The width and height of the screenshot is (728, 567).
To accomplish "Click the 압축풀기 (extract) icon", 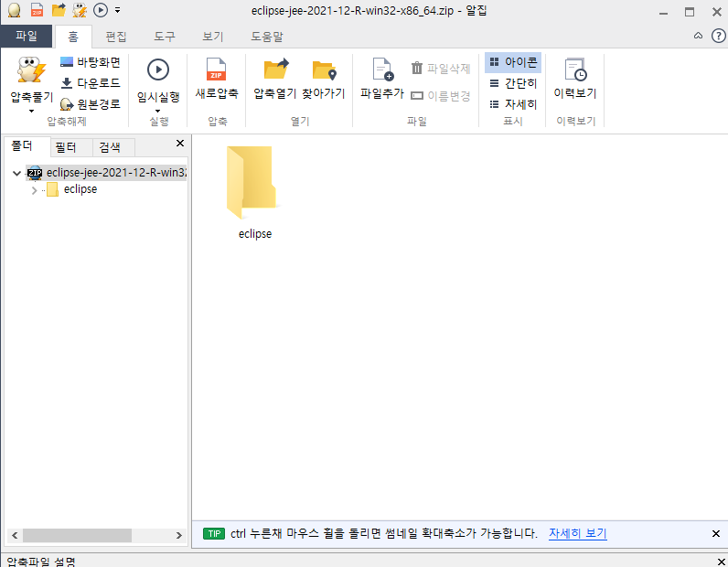I will tap(32, 70).
